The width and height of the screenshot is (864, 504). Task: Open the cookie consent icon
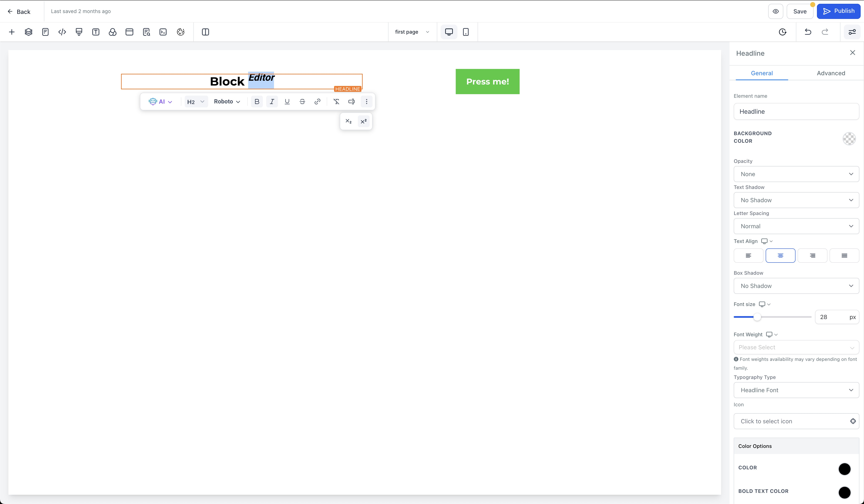click(181, 32)
